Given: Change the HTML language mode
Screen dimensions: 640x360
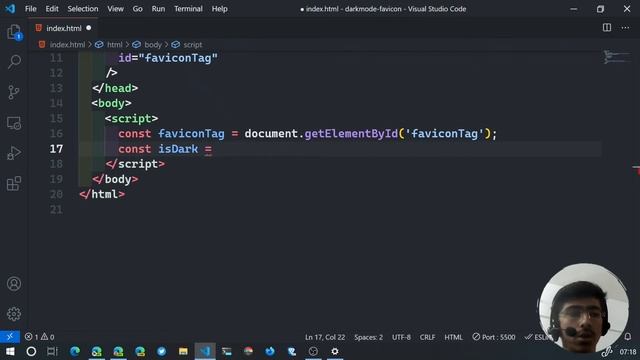Looking at the screenshot, I should click(453, 337).
